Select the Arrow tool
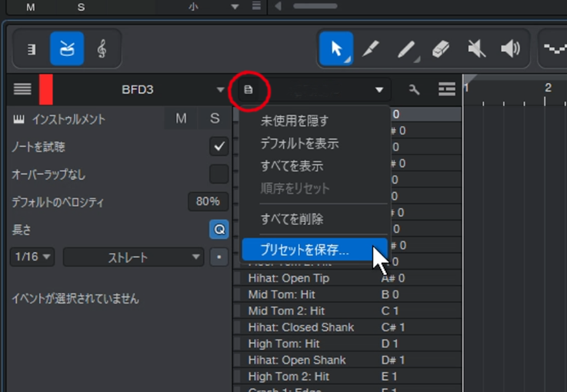Viewport: 567px width, 392px height. [x=336, y=48]
